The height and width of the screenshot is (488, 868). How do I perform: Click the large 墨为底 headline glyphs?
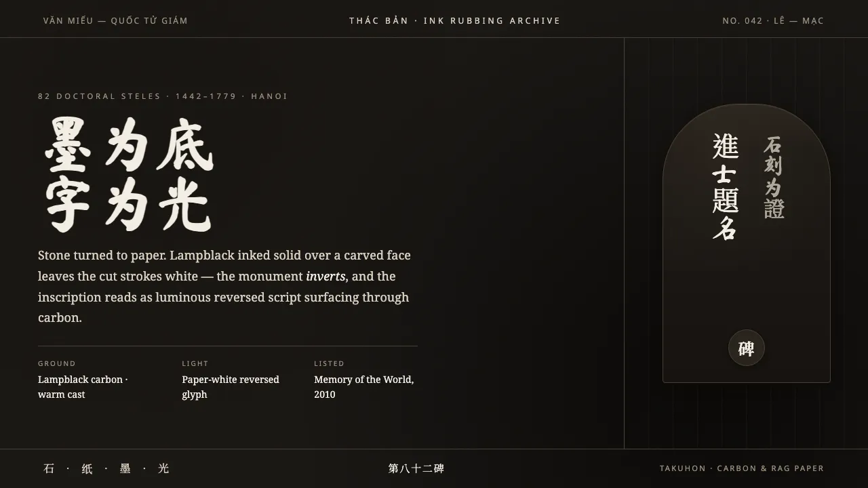click(x=130, y=144)
